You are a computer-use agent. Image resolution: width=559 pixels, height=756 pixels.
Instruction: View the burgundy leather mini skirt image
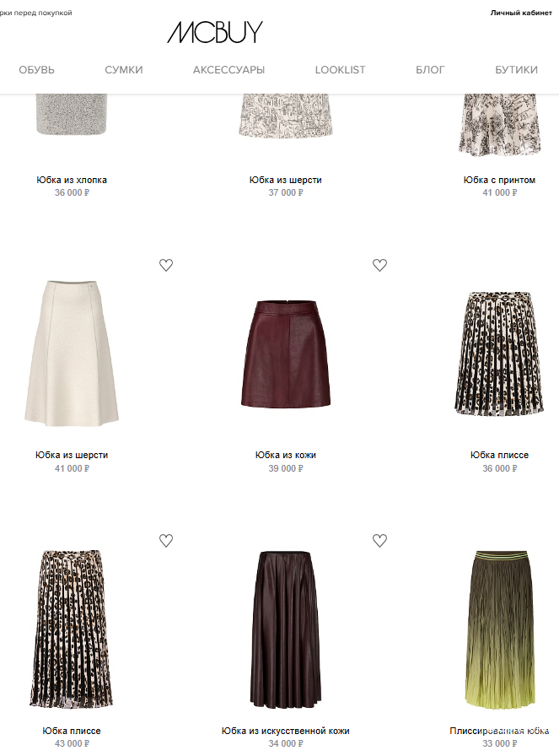[286, 354]
